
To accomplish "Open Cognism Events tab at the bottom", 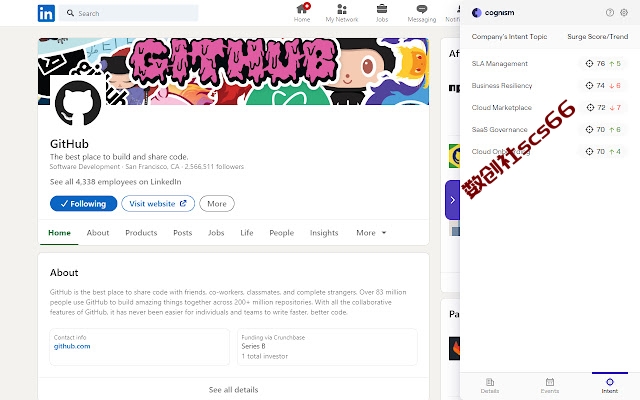I will click(x=550, y=385).
